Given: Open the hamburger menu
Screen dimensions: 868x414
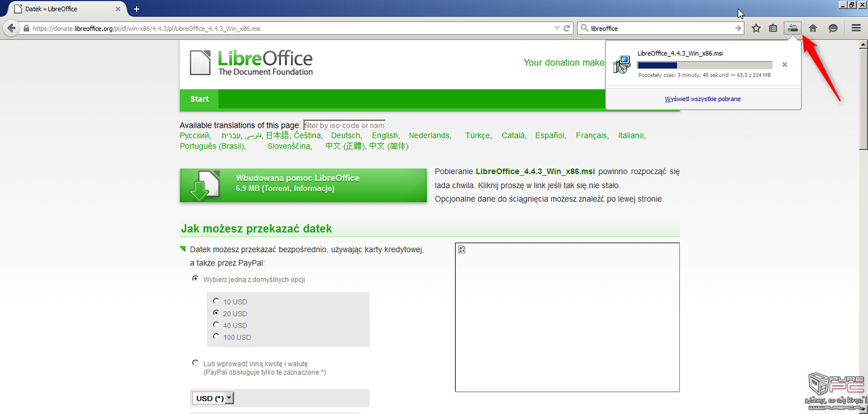Looking at the screenshot, I should tap(856, 29).
